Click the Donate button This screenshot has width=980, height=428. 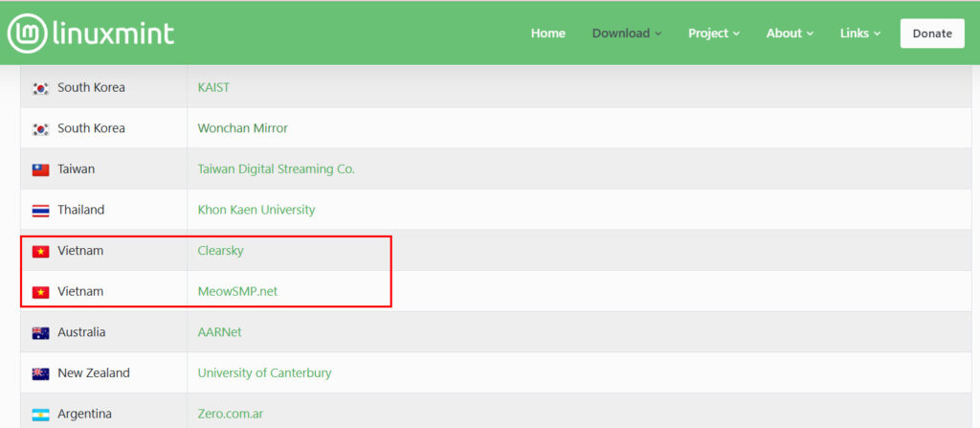932,34
